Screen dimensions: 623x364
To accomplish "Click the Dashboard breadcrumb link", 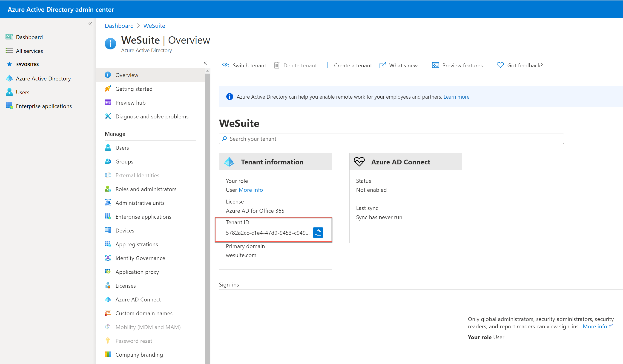I will click(119, 26).
